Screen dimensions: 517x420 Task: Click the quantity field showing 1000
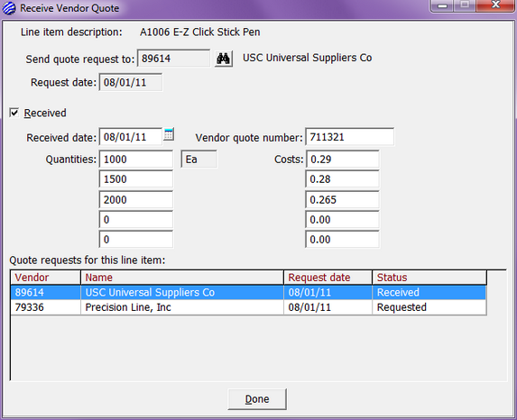coord(136,160)
